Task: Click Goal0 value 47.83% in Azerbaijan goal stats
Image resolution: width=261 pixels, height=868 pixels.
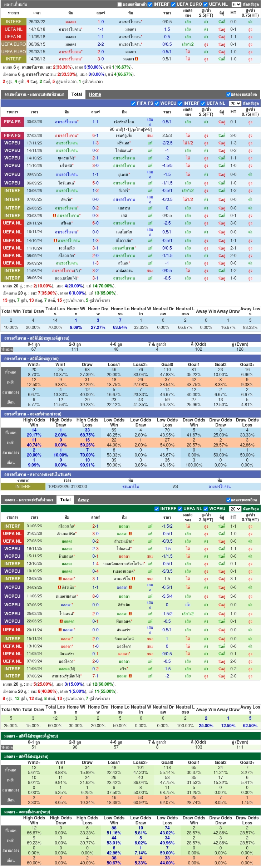Action: [x=167, y=375]
